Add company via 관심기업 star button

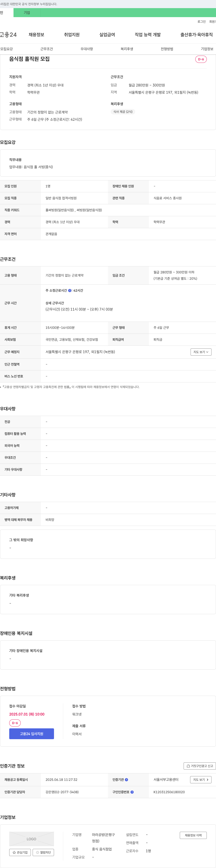tap(20, 852)
